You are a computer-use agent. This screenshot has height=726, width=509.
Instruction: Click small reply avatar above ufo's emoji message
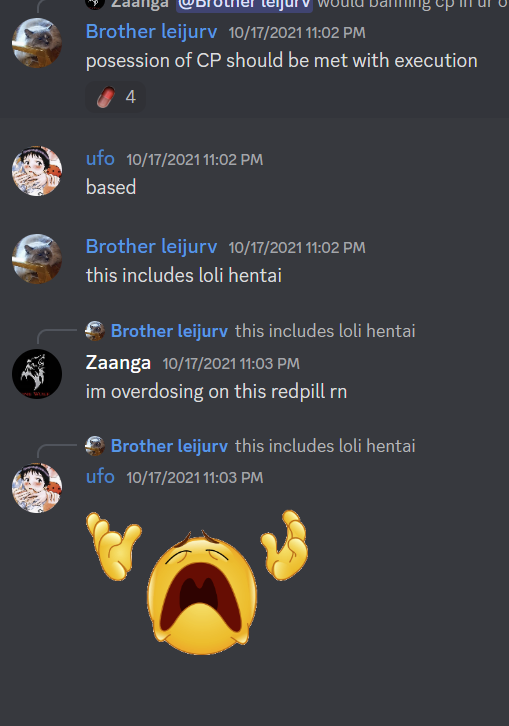[x=94, y=446]
